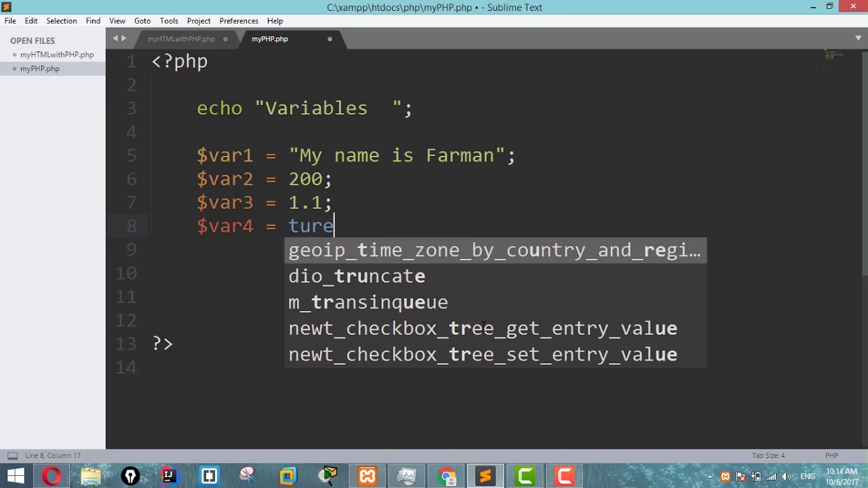Image resolution: width=868 pixels, height=488 pixels.
Task: Launch Opera browser from taskbar
Action: pyautogui.click(x=52, y=476)
